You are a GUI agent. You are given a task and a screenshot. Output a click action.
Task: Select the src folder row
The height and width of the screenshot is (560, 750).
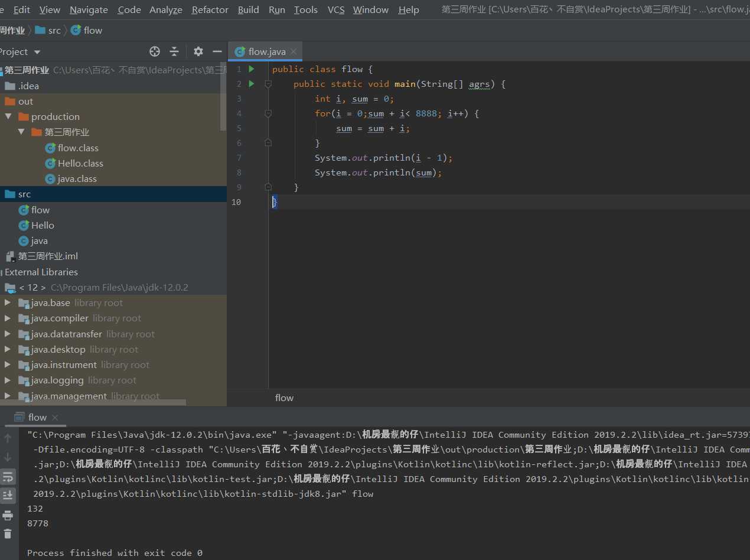click(x=113, y=194)
